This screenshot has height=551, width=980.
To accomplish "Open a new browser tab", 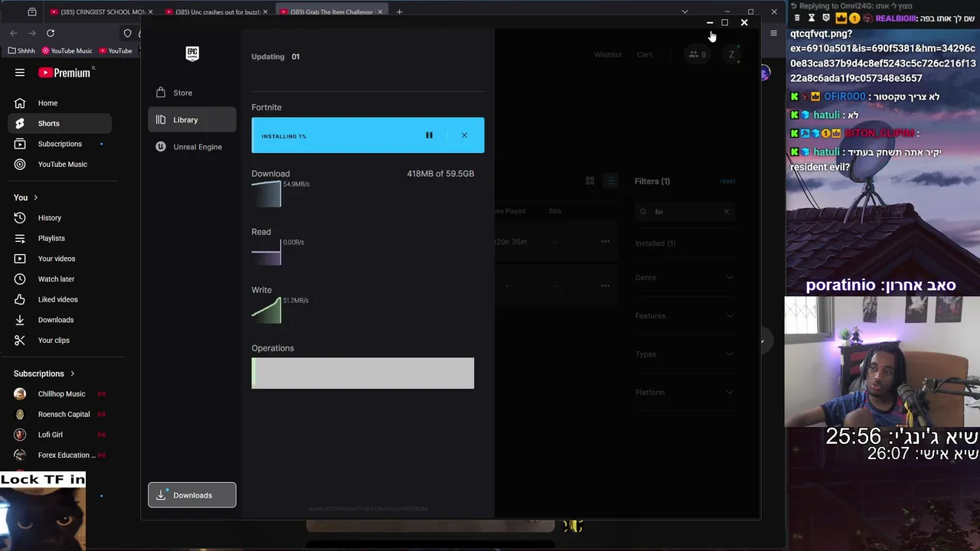I will [399, 12].
